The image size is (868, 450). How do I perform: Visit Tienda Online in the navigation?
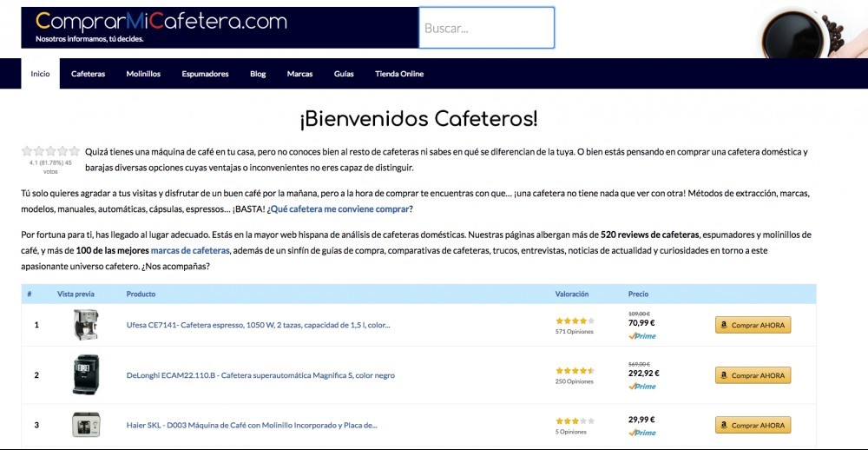pos(399,74)
